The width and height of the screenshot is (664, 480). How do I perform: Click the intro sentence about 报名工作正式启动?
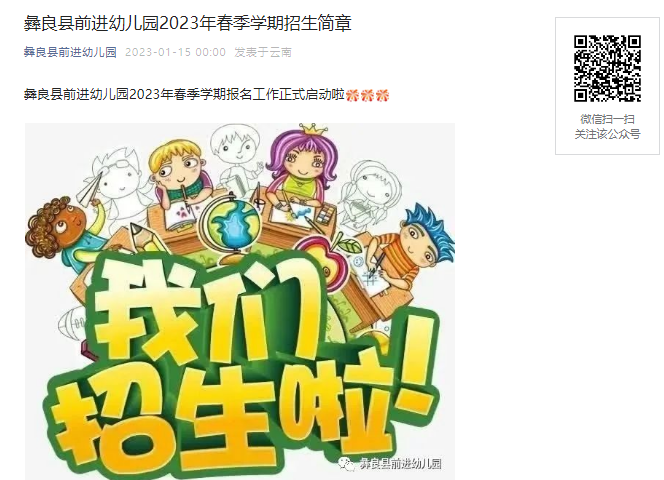click(x=184, y=94)
